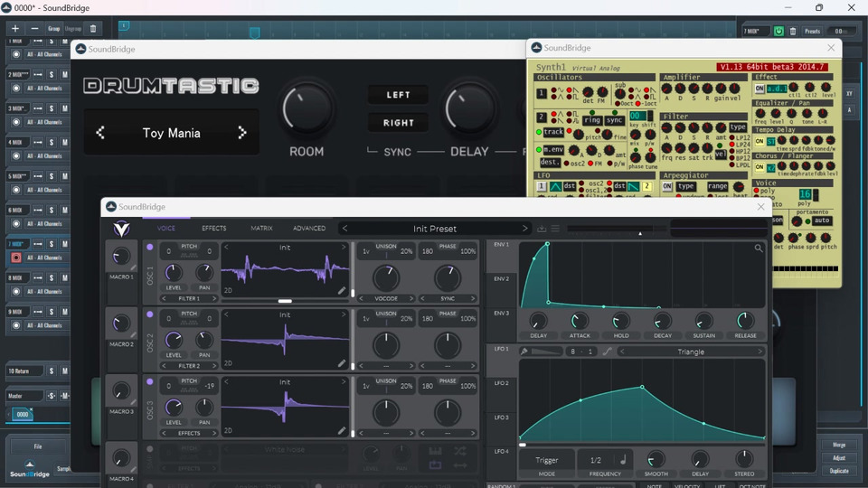Select LFO 1 triangle wave icon in Synth1
This screenshot has height=488, width=868.
pos(556,186)
